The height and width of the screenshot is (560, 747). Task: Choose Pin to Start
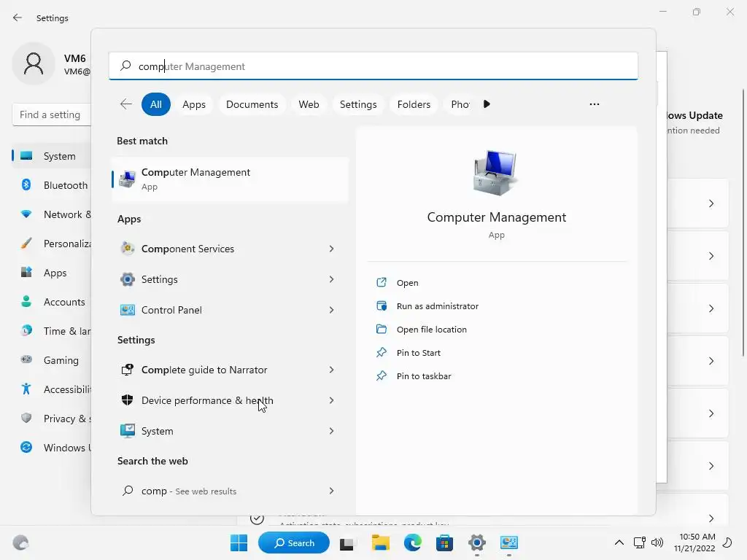418,352
